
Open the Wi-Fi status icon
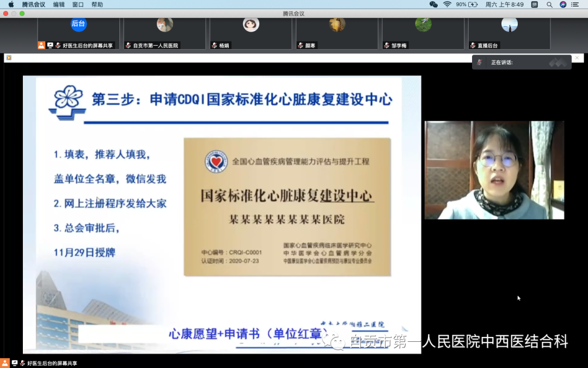[x=447, y=4]
